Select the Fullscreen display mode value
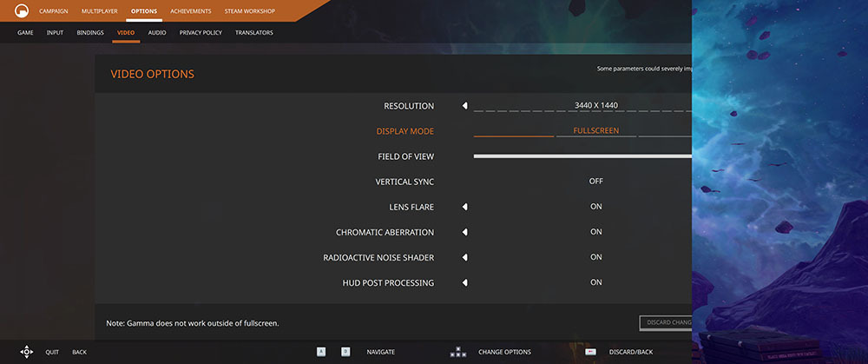 (596, 131)
